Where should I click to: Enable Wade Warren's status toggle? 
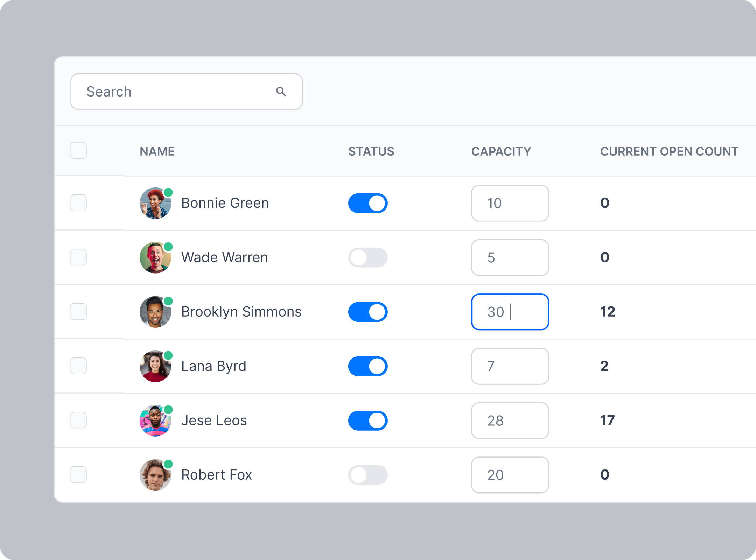coord(368,257)
